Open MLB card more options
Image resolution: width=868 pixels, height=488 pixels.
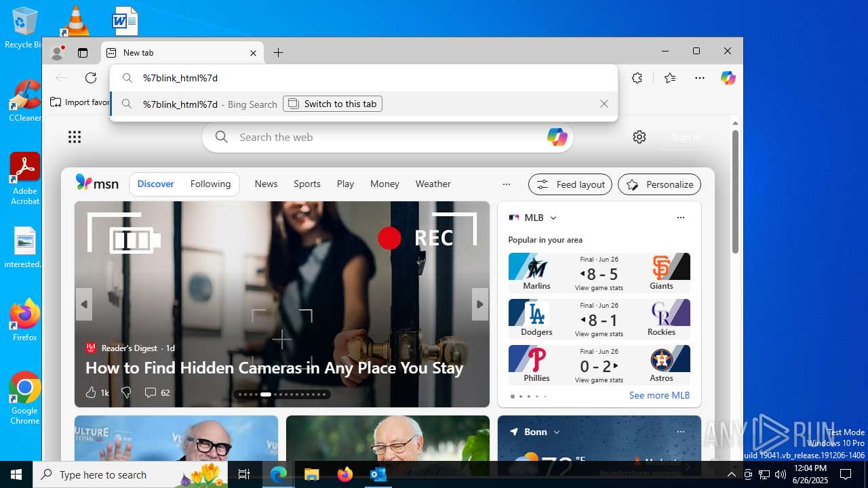(680, 218)
